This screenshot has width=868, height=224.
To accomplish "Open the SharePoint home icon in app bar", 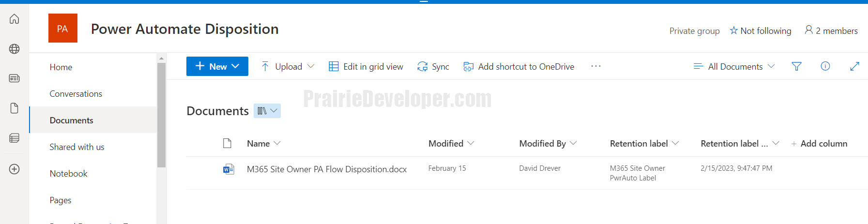I will click(15, 19).
